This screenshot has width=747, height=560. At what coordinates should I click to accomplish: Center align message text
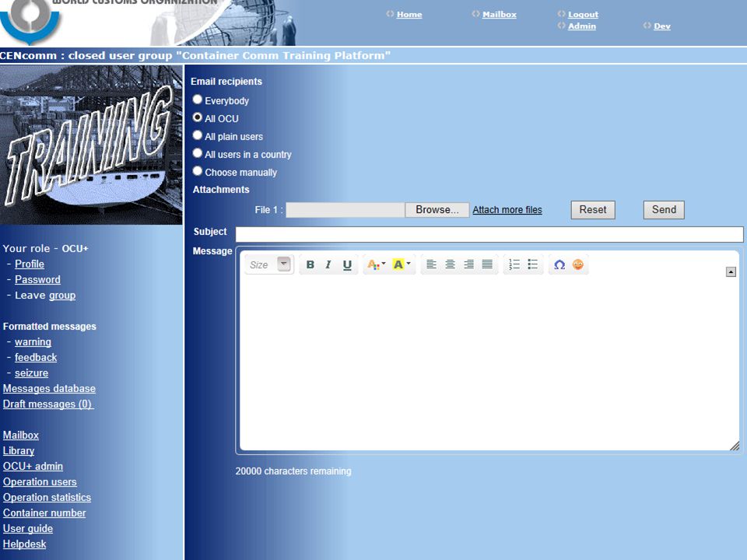coord(450,264)
